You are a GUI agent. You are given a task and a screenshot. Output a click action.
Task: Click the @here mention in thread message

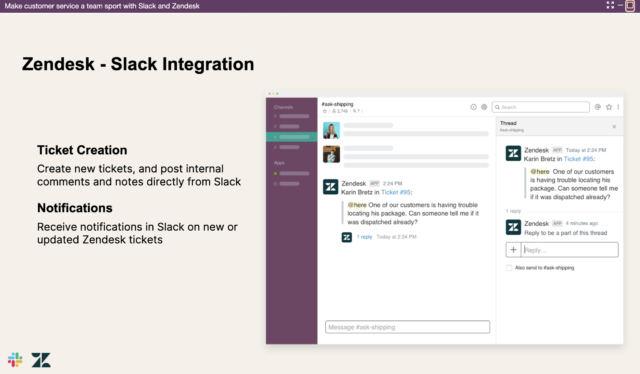[540, 171]
